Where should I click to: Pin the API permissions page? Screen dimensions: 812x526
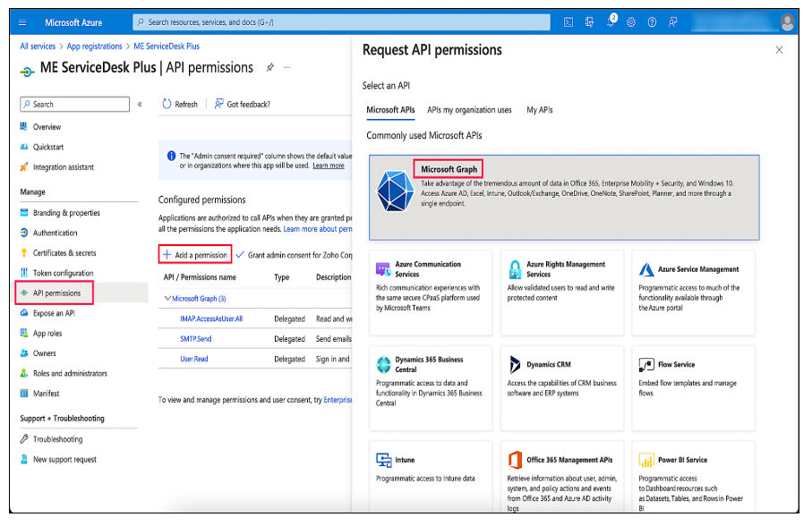270,67
